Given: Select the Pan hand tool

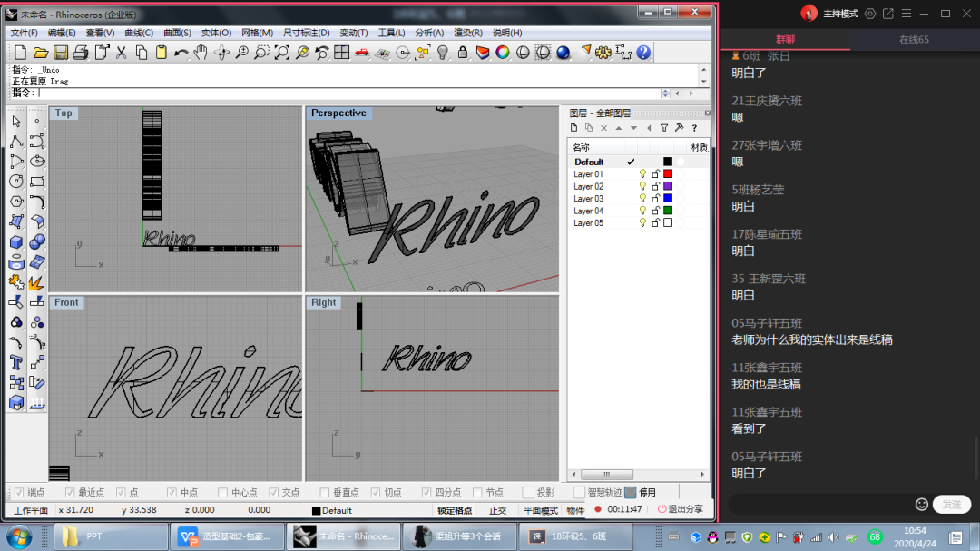Looking at the screenshot, I should (x=201, y=53).
